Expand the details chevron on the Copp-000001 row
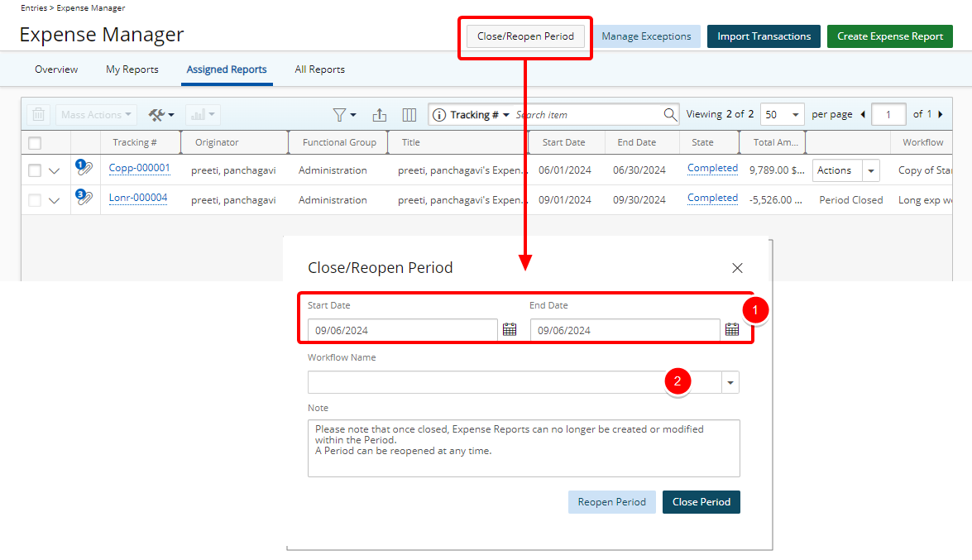The height and width of the screenshot is (560, 972). tap(55, 170)
